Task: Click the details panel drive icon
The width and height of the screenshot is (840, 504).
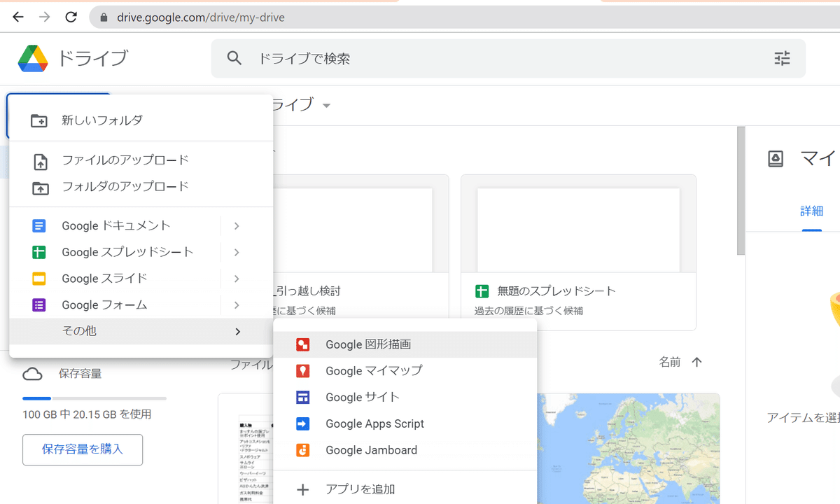Action: click(776, 159)
